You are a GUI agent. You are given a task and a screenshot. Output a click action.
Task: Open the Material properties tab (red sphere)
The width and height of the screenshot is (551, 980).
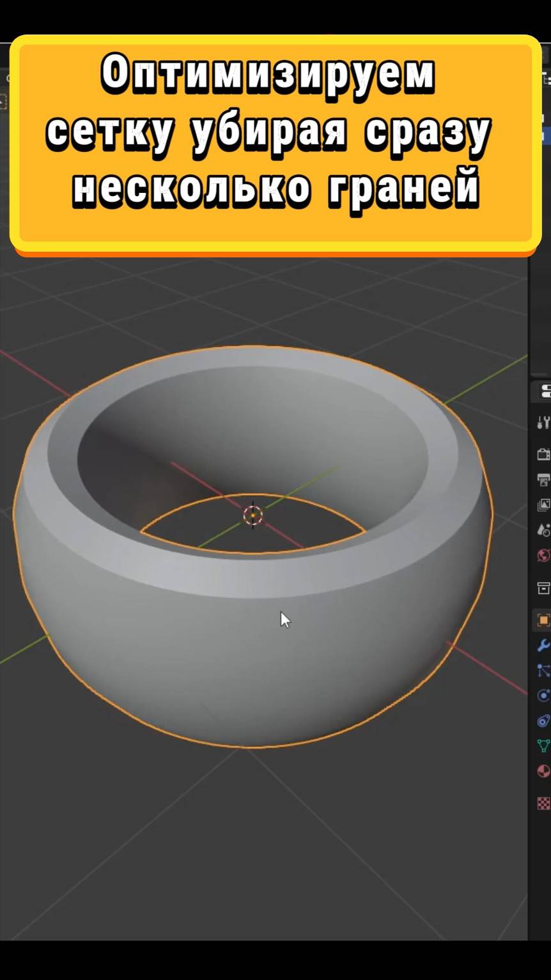click(543, 771)
